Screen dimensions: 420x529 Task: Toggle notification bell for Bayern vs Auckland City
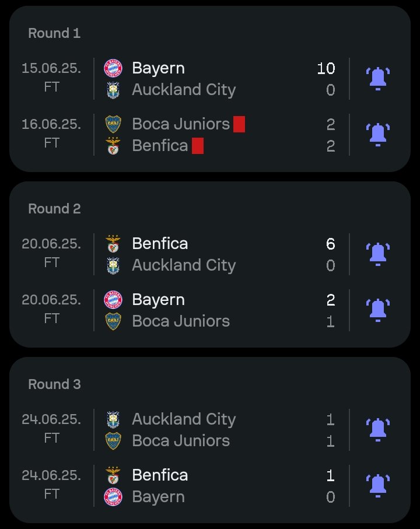coord(378,79)
